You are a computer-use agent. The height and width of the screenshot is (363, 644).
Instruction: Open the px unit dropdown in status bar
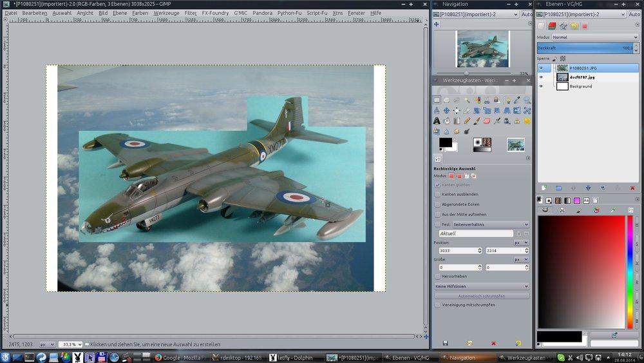point(47,344)
